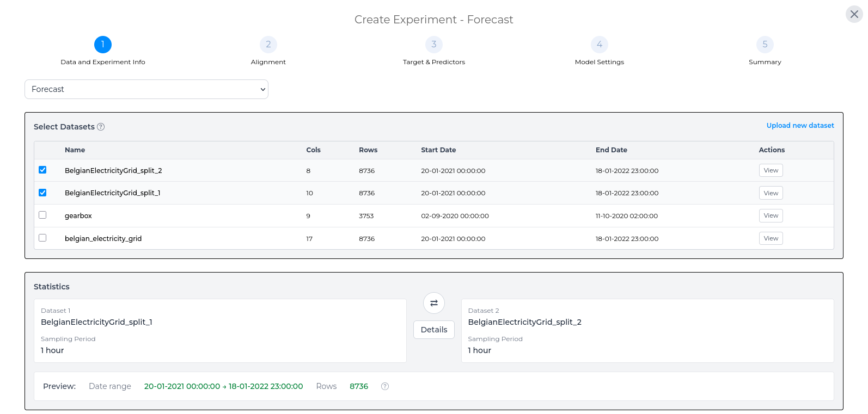Go to step 2 Alignment circle
Image resolution: width=868 pixels, height=414 pixels.
pyautogui.click(x=268, y=45)
